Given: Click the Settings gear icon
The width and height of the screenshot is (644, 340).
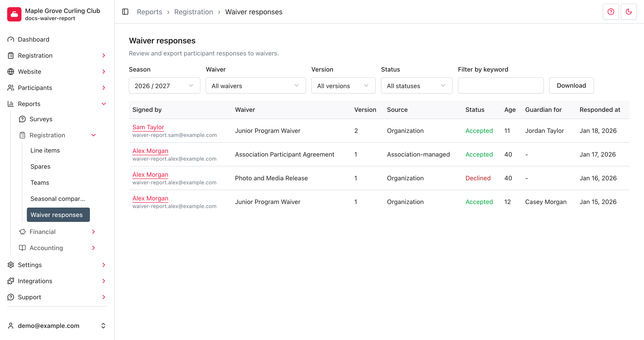Looking at the screenshot, I should click(11, 265).
